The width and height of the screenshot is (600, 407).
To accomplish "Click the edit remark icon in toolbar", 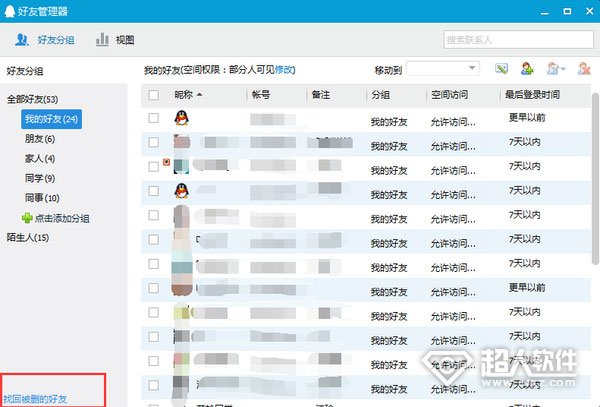I will pos(502,69).
